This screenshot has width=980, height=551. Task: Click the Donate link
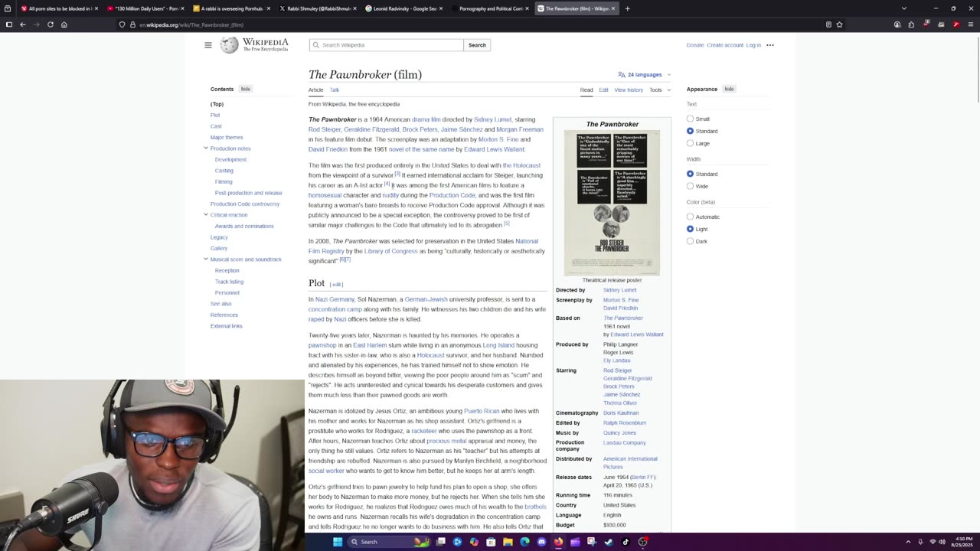[695, 45]
